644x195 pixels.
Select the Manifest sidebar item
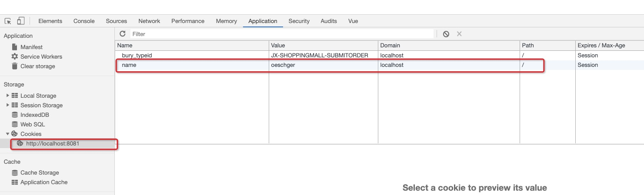pos(31,47)
